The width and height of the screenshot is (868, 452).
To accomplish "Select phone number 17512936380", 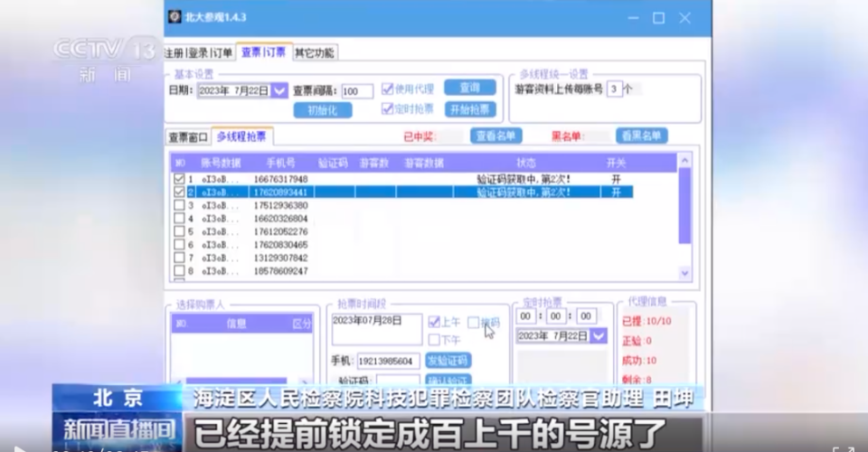I will pos(280,205).
